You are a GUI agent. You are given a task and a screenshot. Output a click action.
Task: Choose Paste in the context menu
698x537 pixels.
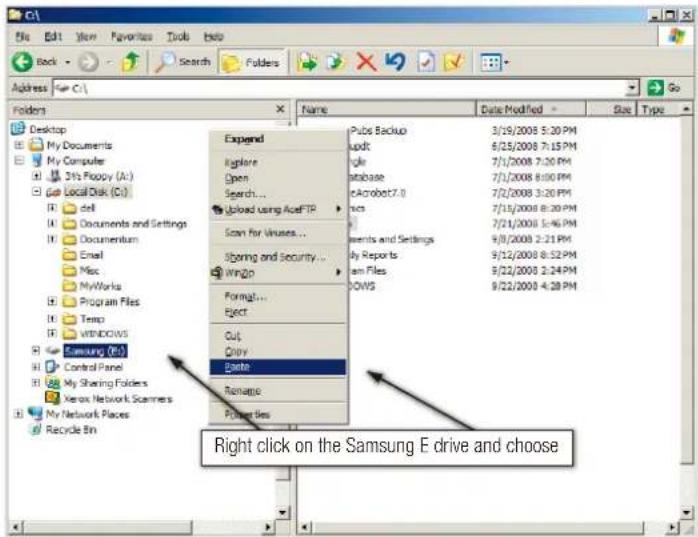[278, 367]
